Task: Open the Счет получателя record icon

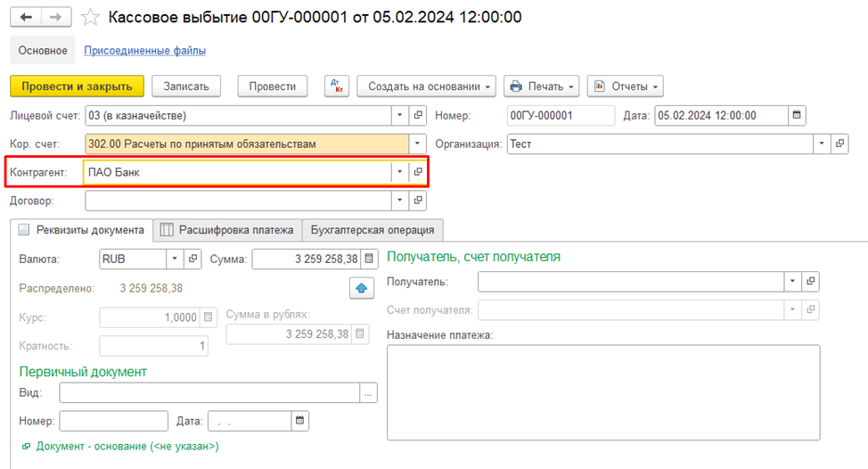Action: tap(810, 309)
